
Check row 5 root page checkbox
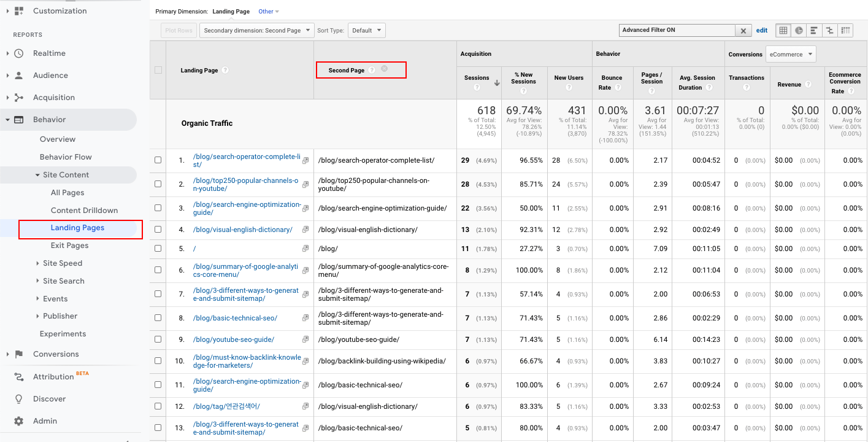pyautogui.click(x=158, y=249)
